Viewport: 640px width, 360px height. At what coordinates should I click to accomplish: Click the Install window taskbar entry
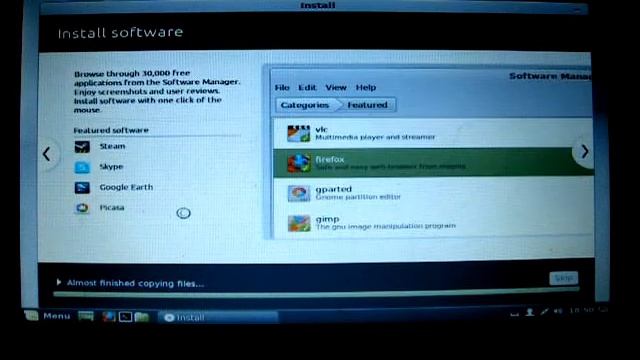click(218, 317)
